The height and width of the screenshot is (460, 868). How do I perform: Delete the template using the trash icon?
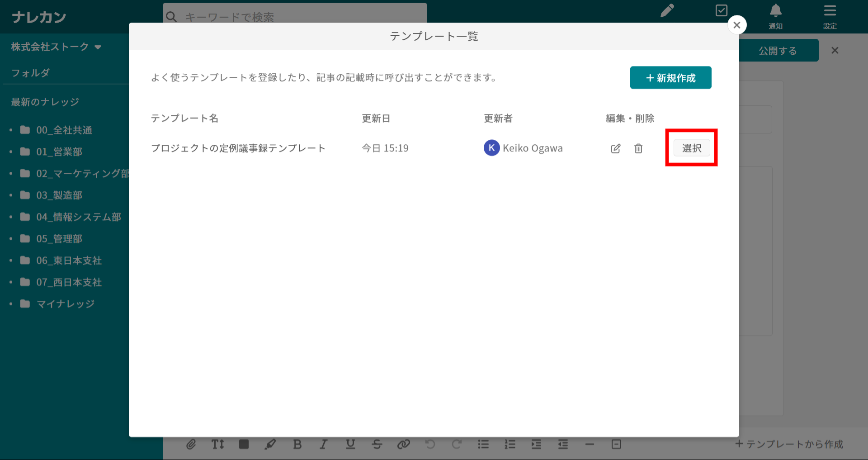[638, 148]
